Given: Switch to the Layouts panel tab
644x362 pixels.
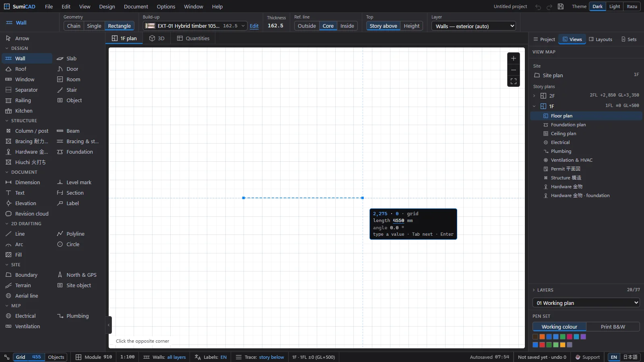Looking at the screenshot, I should tap(601, 39).
